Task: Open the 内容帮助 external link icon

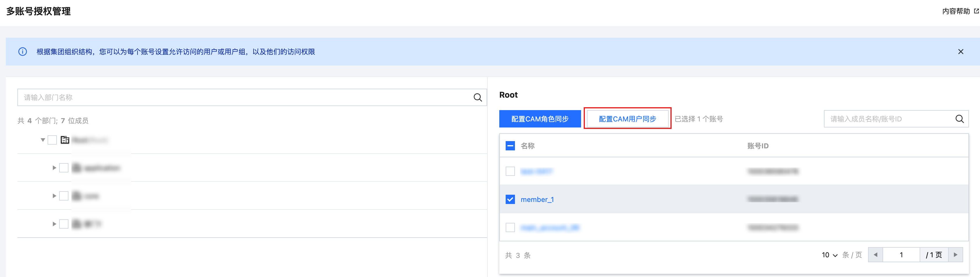Action: 976,11
